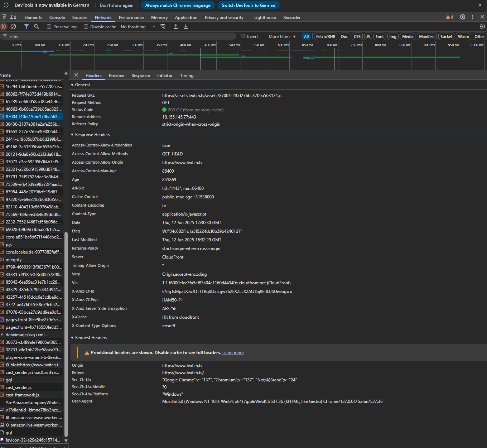Collapse the Response Headers section
The height and width of the screenshot is (448, 487).
click(92, 135)
